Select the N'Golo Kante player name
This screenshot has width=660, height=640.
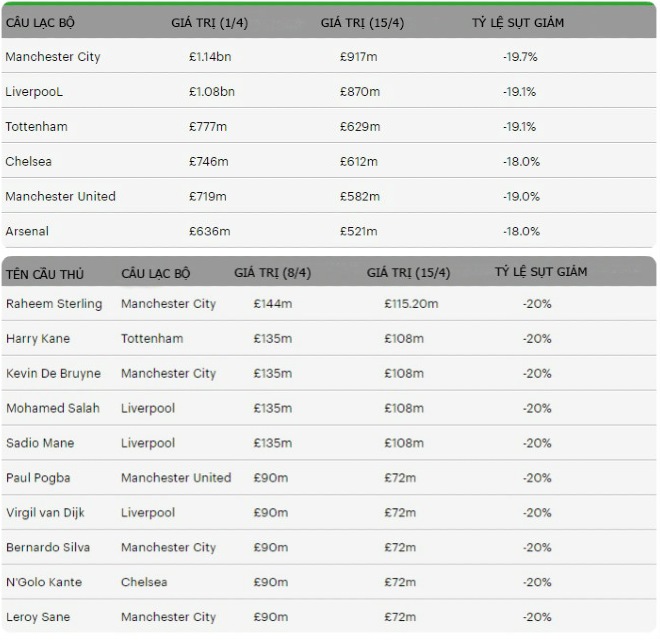[x=44, y=582]
